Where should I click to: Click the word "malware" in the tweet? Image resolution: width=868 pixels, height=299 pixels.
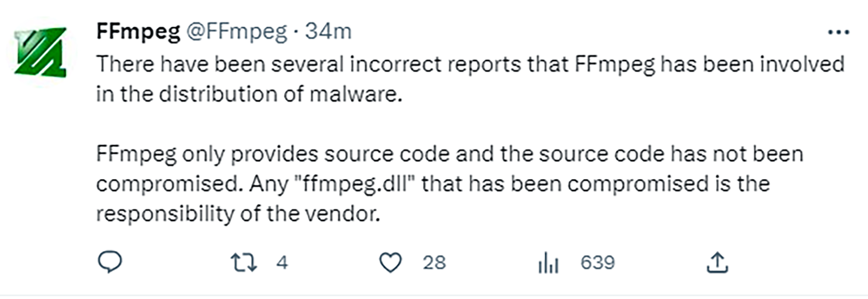point(355,94)
